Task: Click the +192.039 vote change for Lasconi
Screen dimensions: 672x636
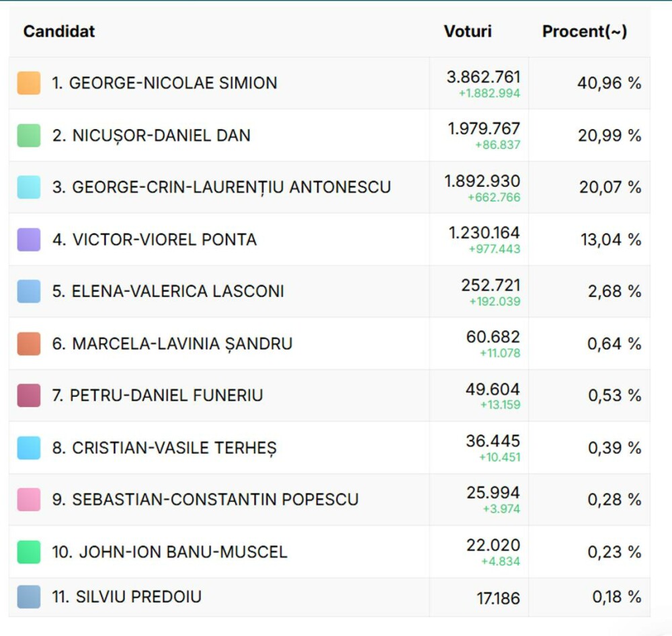Action: click(x=495, y=302)
